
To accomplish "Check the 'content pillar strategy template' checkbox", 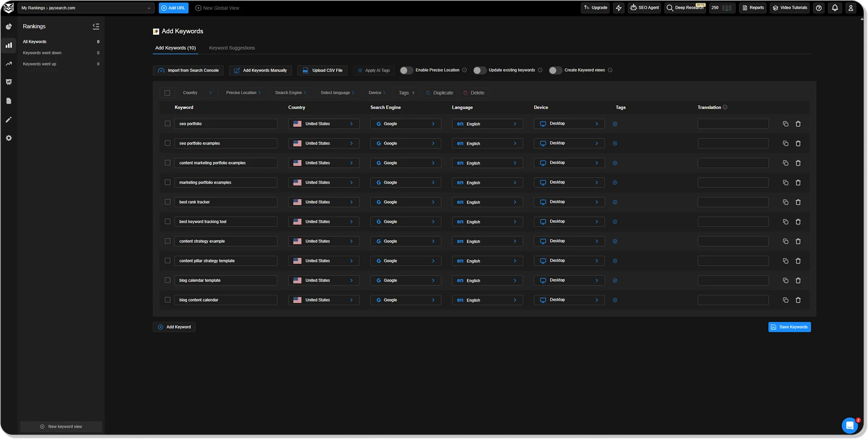I will (x=167, y=261).
